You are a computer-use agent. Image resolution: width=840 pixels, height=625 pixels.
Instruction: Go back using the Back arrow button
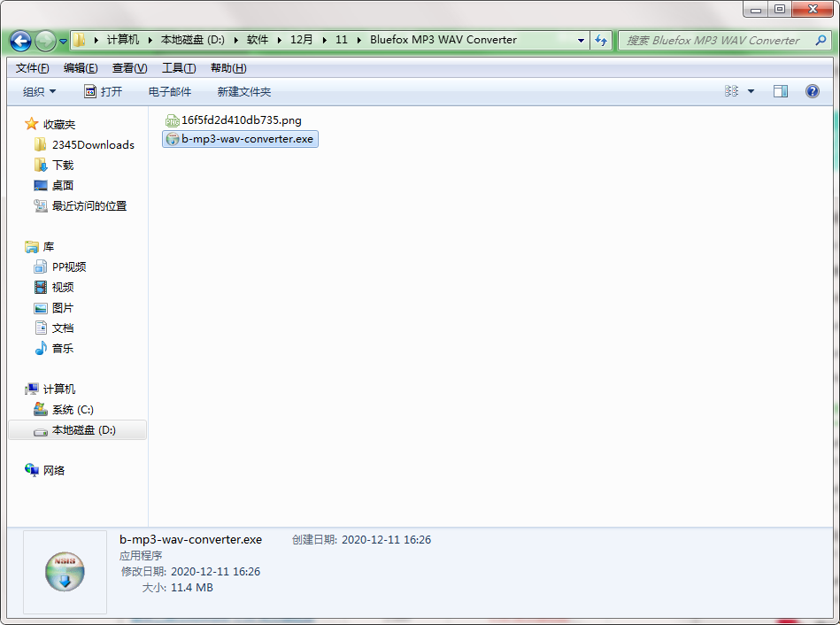point(20,41)
